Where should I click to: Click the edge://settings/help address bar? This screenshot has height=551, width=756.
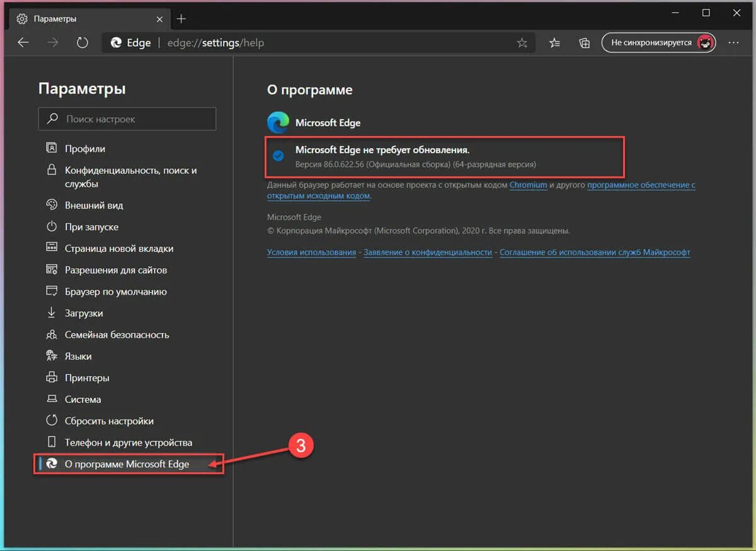pyautogui.click(x=318, y=43)
